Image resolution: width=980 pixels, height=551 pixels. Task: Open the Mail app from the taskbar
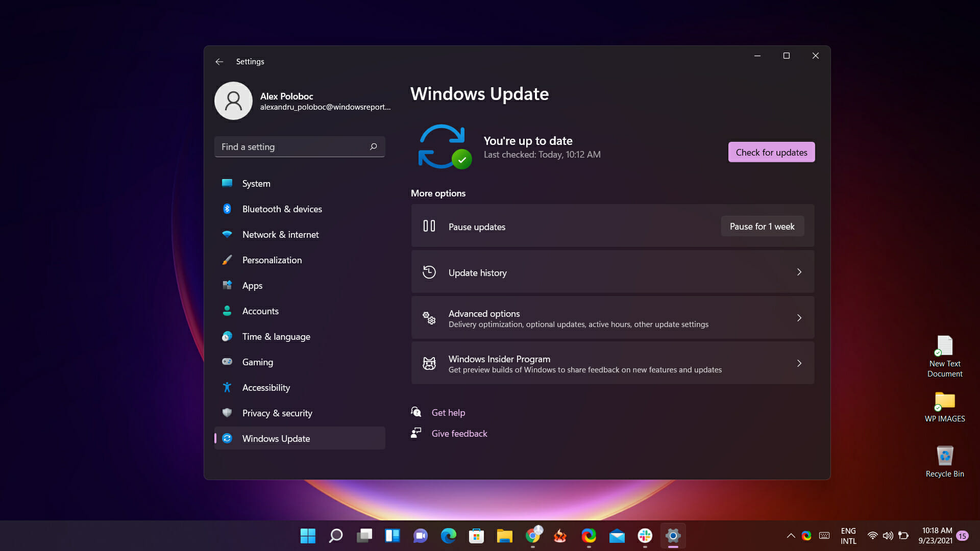point(617,536)
